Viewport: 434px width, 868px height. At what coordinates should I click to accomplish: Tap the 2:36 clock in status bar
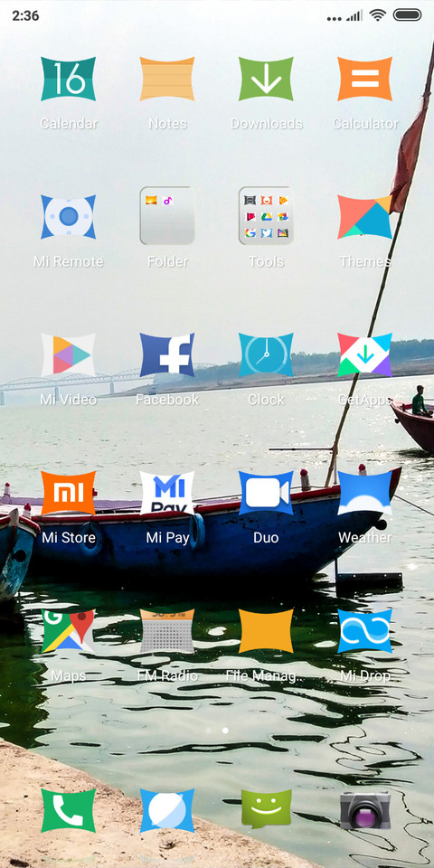tap(25, 15)
